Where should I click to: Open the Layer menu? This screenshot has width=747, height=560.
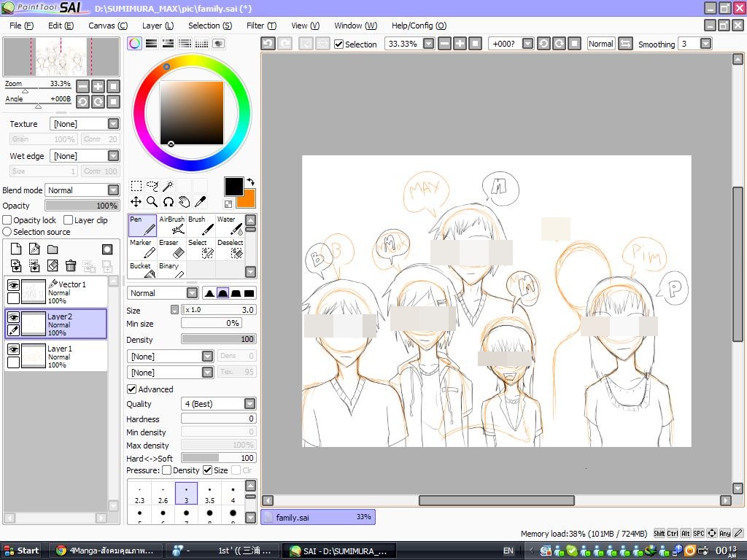tap(158, 26)
